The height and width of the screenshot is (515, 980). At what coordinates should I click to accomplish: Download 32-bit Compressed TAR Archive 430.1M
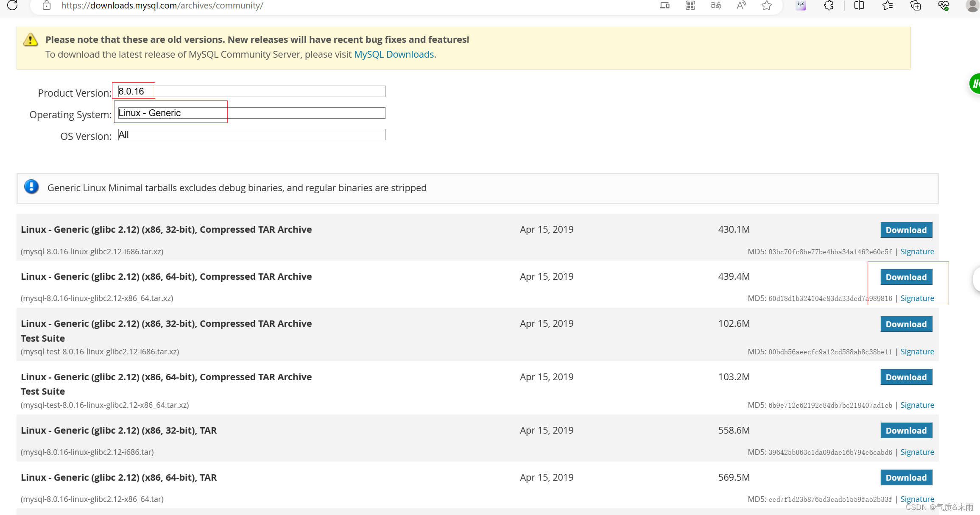(x=906, y=230)
